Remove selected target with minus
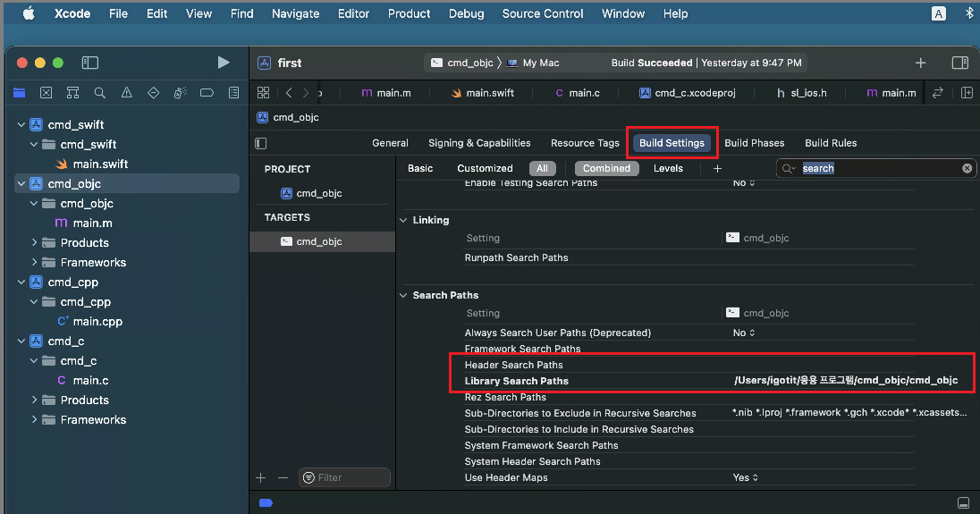 click(283, 477)
